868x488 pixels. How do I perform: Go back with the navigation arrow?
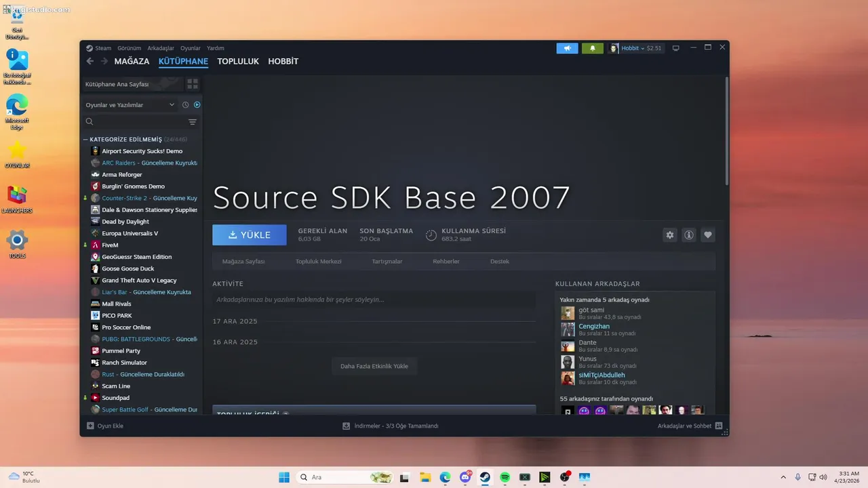pos(90,61)
